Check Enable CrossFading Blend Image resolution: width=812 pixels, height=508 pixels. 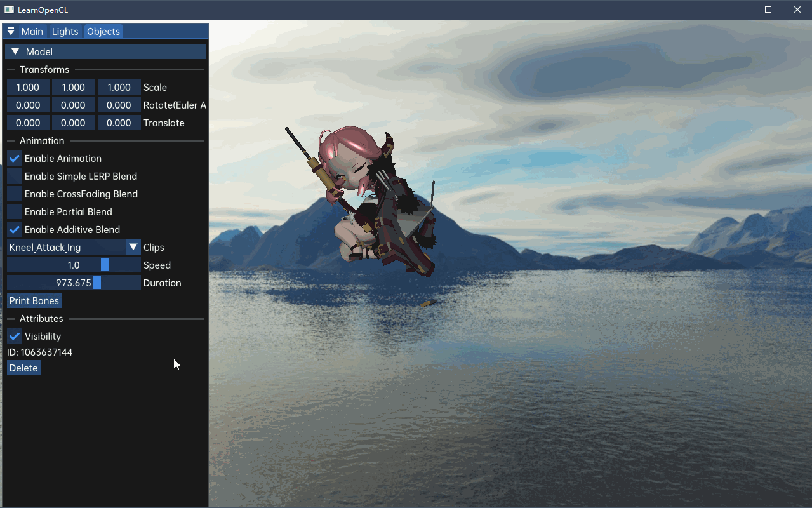(15, 194)
